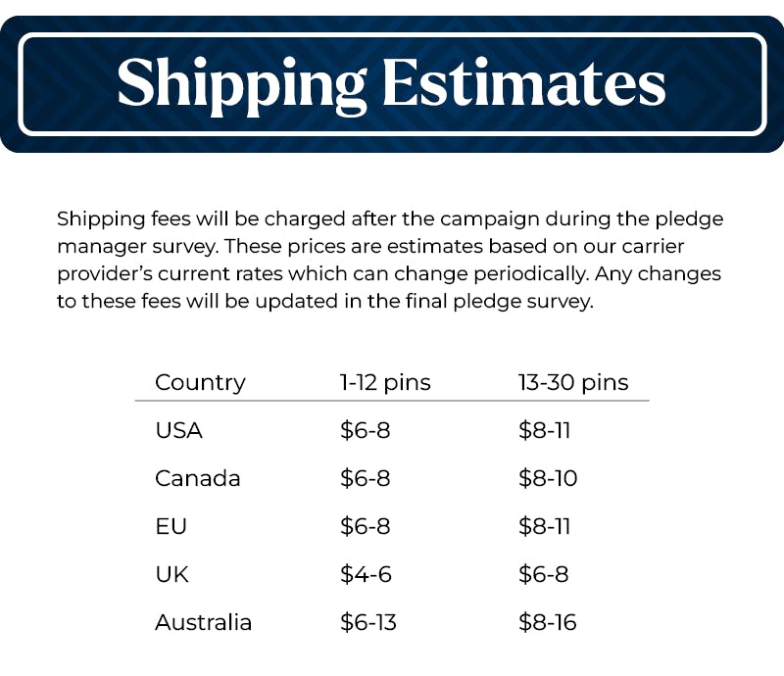The height and width of the screenshot is (676, 784).
Task: Click Australia's $8-16 shipping price
Action: click(x=548, y=622)
